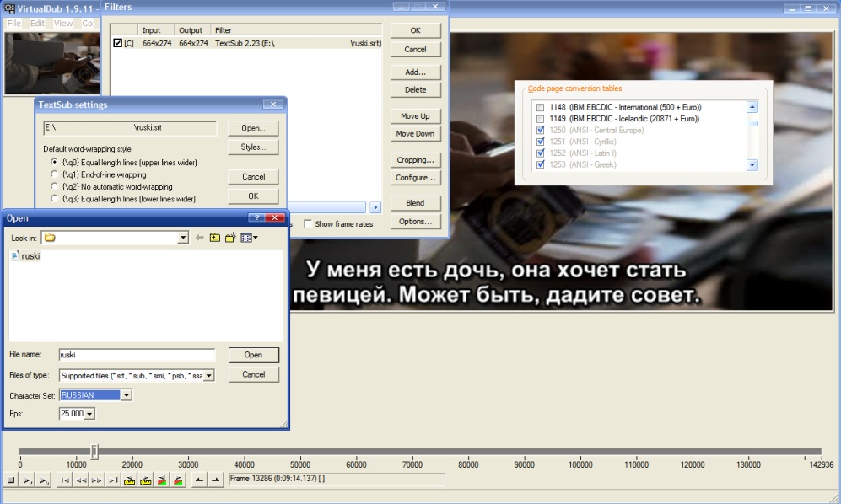Click Move Down button

(416, 133)
